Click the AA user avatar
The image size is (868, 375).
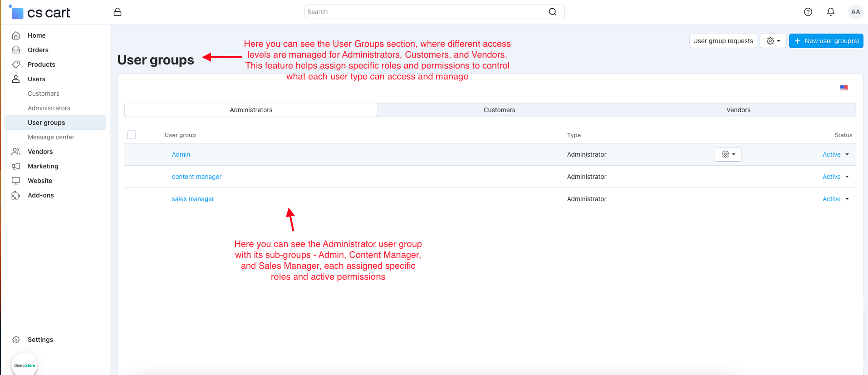point(855,12)
